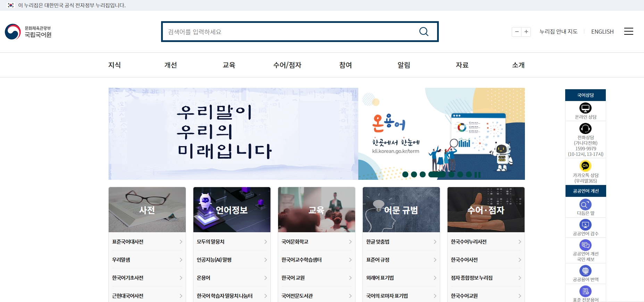Viewport: 644px width, 302px height.
Task: Select the sixth carousel dot
Action: pos(460,174)
